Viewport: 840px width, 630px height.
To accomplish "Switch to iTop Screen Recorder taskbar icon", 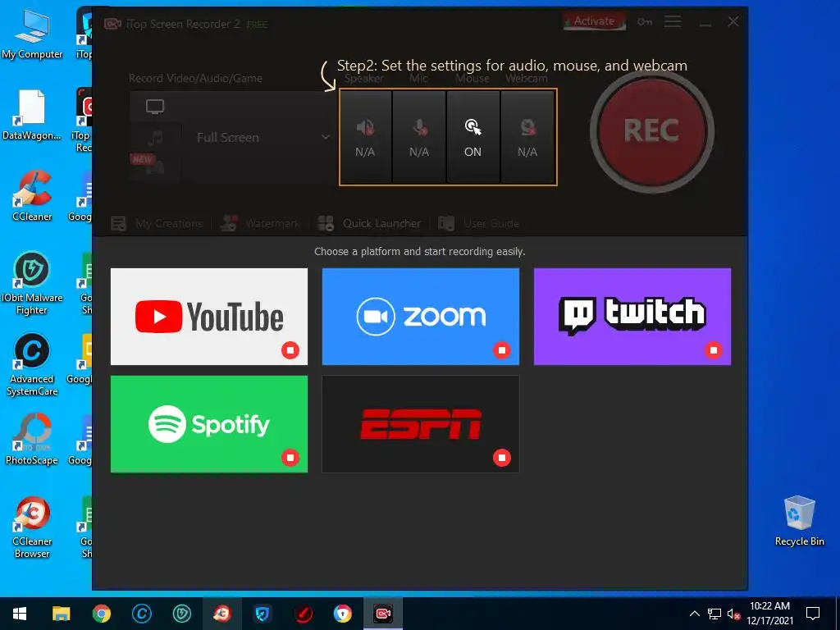I will click(383, 614).
